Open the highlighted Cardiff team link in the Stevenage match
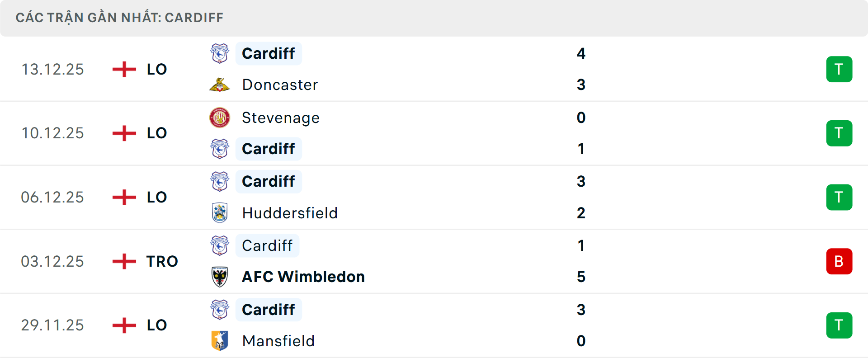Viewport: 868px width, 358px height. coord(269,149)
